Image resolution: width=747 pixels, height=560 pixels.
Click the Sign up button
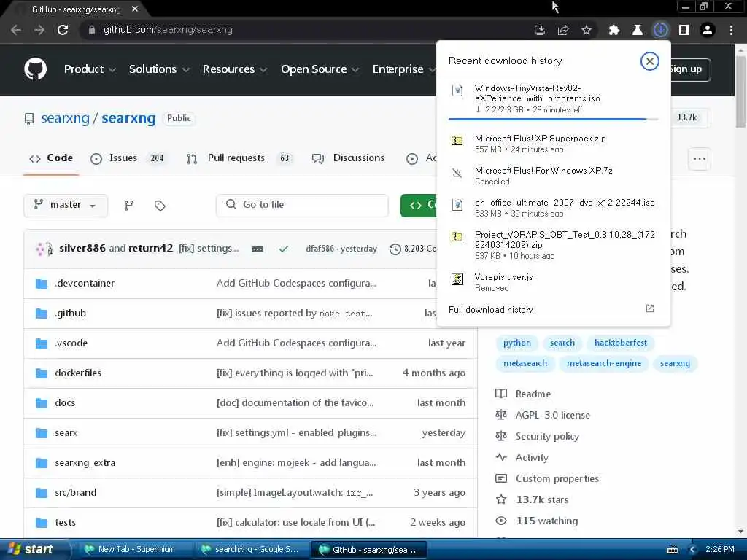click(689, 69)
